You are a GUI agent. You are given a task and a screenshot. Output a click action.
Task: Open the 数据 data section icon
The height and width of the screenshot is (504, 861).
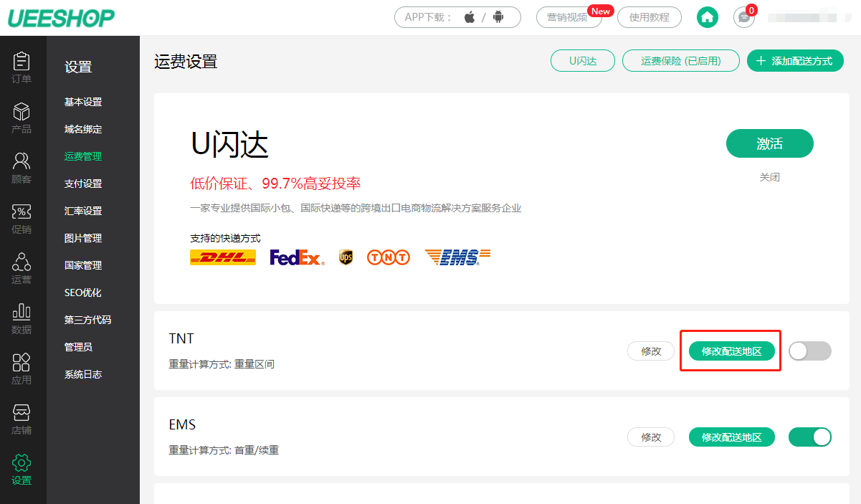(22, 312)
